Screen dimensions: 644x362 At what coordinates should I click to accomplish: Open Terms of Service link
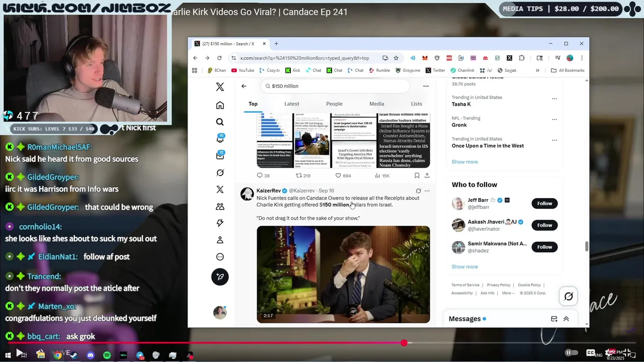[465, 285]
